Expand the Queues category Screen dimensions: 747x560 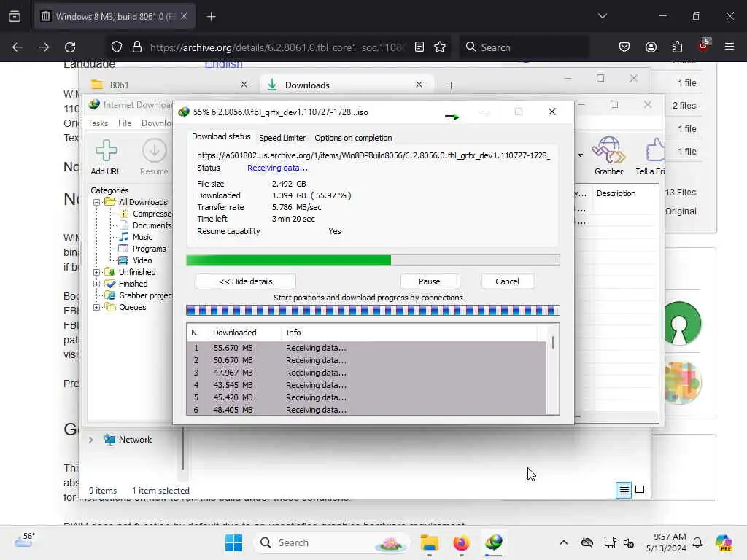(97, 307)
